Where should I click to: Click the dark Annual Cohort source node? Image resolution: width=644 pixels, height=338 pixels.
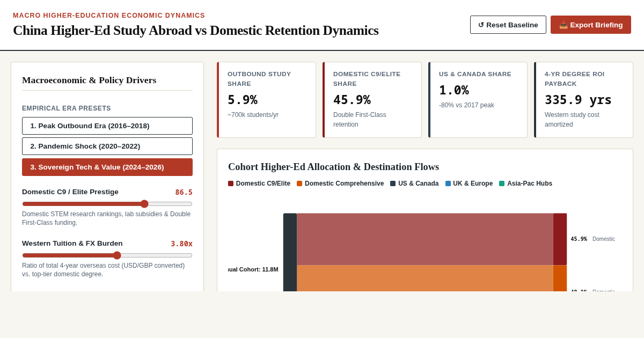click(290, 252)
